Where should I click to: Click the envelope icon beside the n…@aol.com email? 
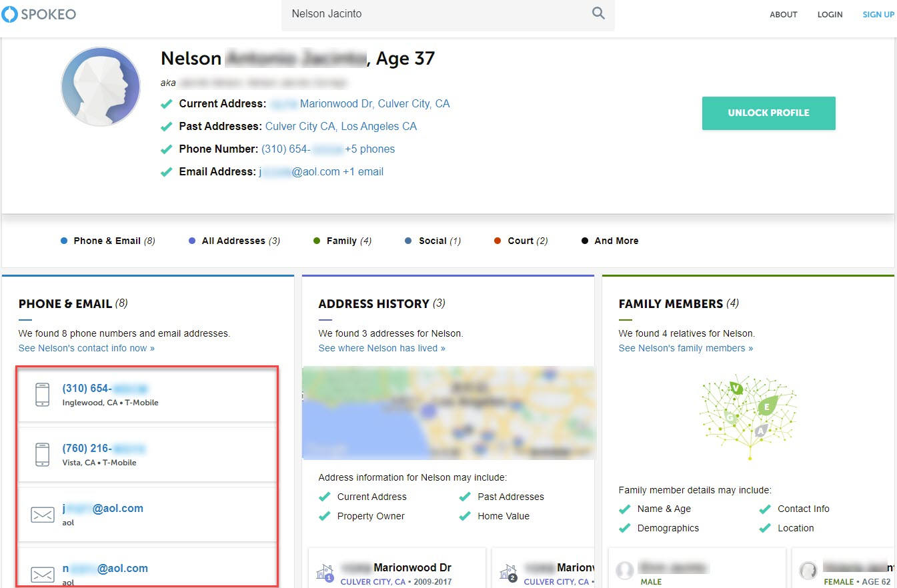tap(43, 575)
